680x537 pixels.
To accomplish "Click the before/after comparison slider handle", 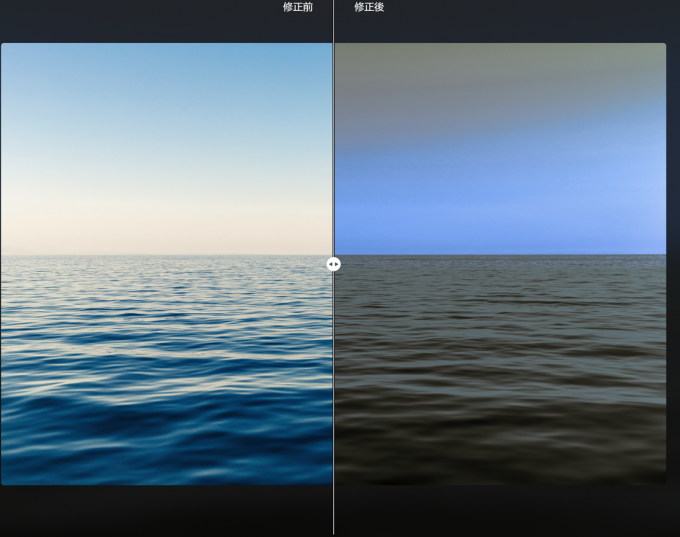I will tap(333, 264).
